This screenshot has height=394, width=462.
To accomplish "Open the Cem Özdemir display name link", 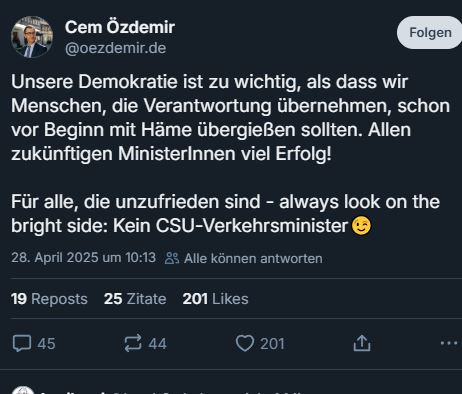I will (120, 27).
